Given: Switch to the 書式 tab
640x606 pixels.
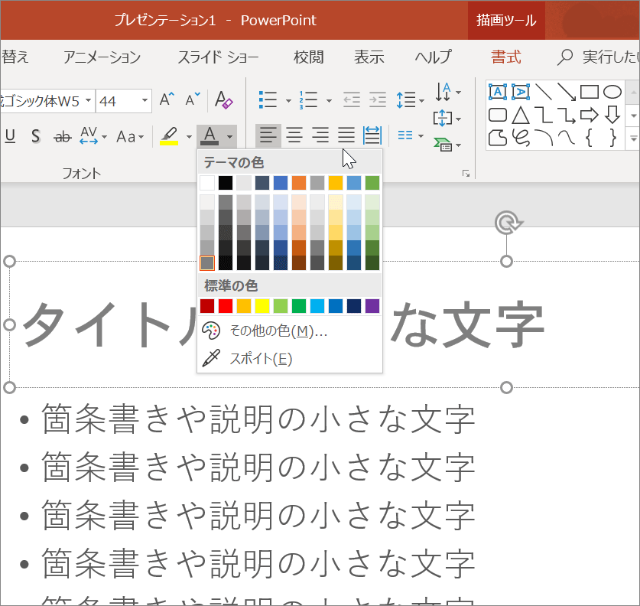Looking at the screenshot, I should pyautogui.click(x=506, y=57).
